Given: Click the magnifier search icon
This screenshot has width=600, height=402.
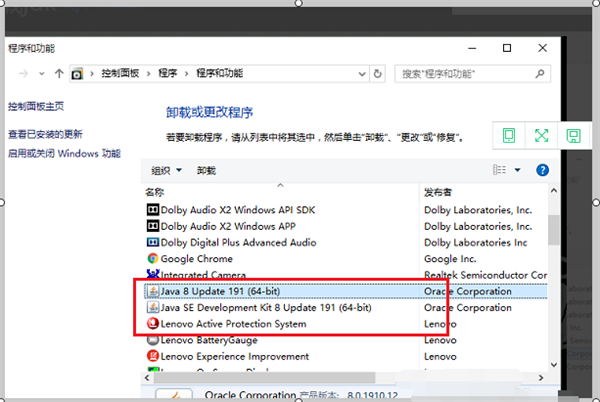Looking at the screenshot, I should pos(540,73).
